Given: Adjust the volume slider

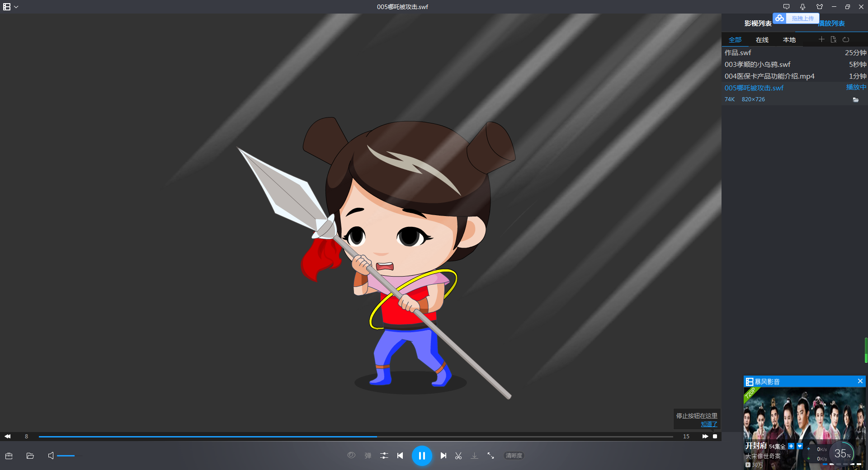Looking at the screenshot, I should click(x=69, y=456).
